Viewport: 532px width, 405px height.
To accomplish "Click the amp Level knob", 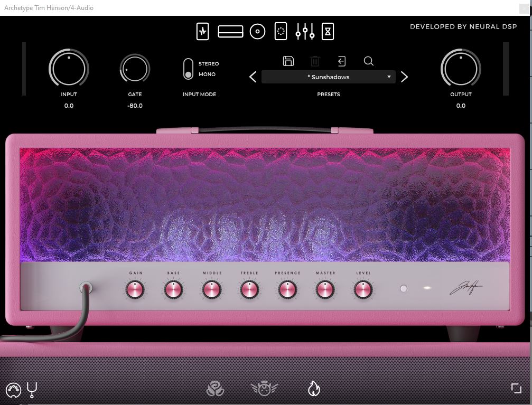I will click(363, 290).
